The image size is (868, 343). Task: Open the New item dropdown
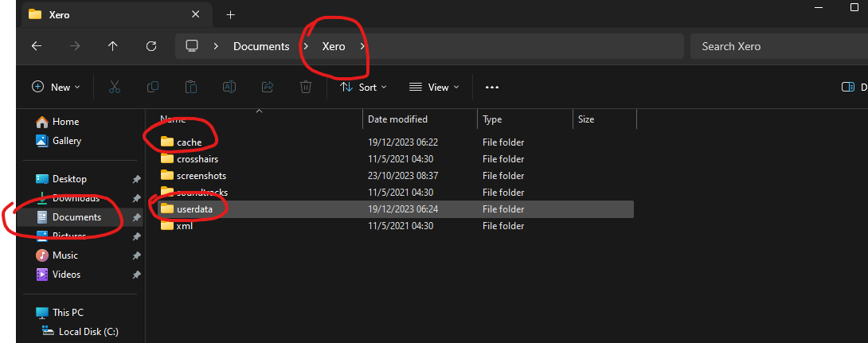tap(56, 88)
